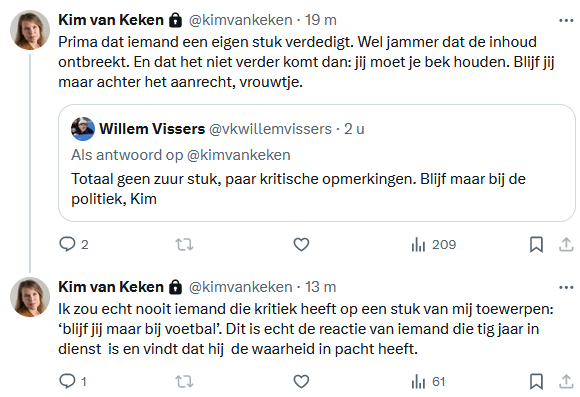View analytics showing 209 views
The image size is (580, 397).
coord(434,245)
